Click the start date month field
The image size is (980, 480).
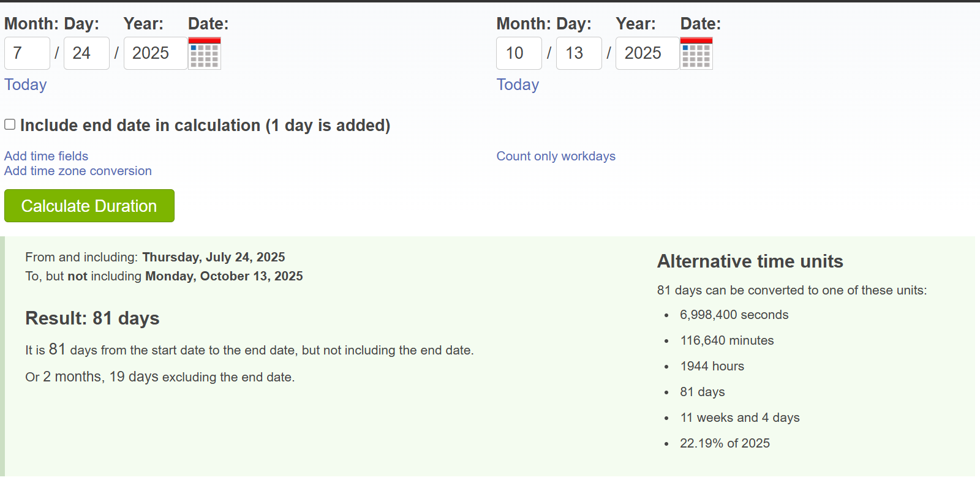click(x=27, y=53)
